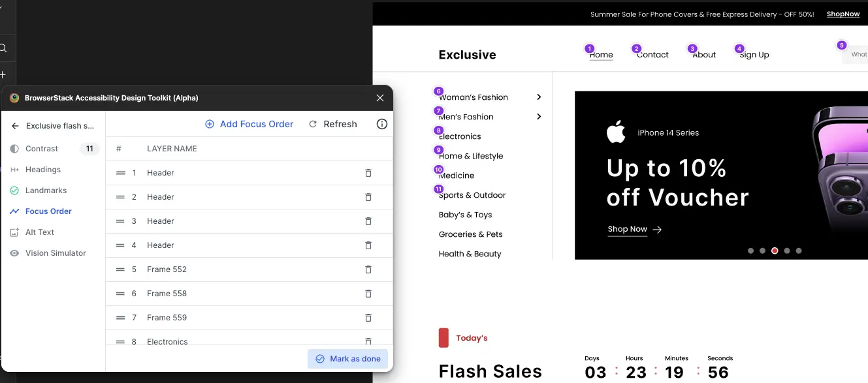Click the drag handle of row 4
This screenshot has width=868, height=383.
coord(120,245)
